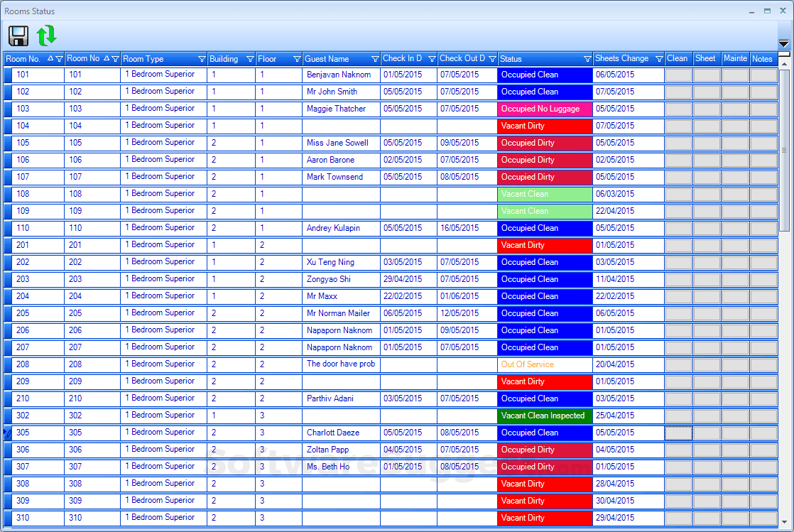The width and height of the screenshot is (794, 532).
Task: Click guest name Parthiv Adani
Action: (330, 398)
